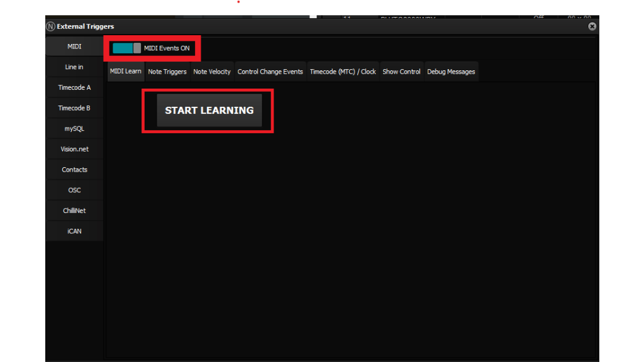Switch to the Note Triggers tab
The image size is (644, 362).
click(x=167, y=72)
